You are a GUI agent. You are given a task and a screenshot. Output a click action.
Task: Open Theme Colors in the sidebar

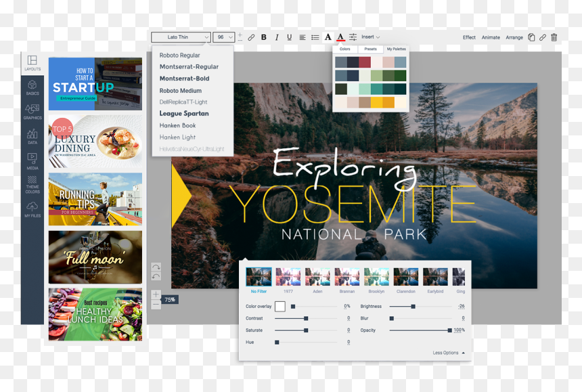click(32, 185)
